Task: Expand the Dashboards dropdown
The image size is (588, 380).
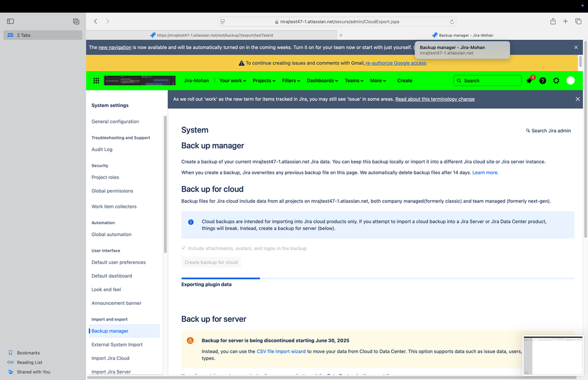Action: pos(322,81)
